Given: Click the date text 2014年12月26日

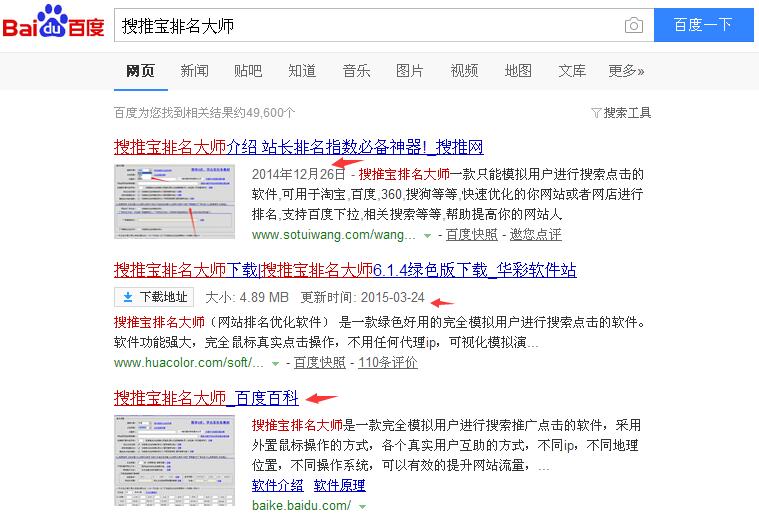Looking at the screenshot, I should pos(299,174).
